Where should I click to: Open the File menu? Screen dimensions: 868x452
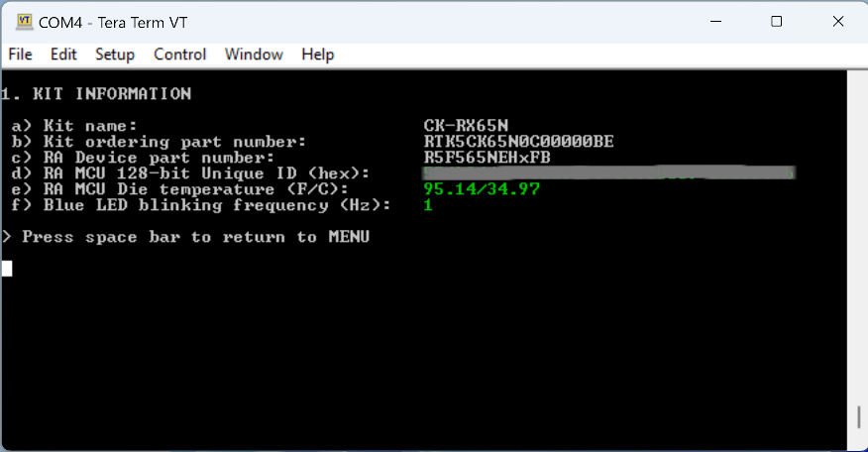coord(21,55)
